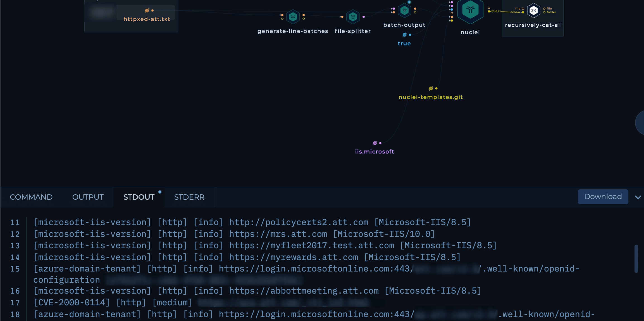Click the Download button
Screen dimensions: 644x321
tap(603, 197)
